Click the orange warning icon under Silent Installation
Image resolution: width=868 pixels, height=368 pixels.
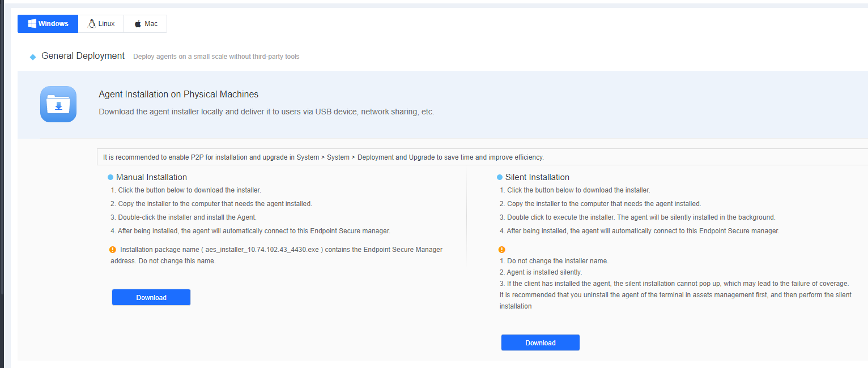[x=501, y=250]
